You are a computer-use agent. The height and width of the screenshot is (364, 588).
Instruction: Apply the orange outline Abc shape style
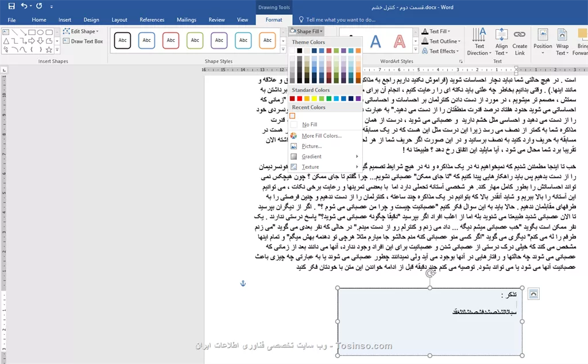click(267, 41)
